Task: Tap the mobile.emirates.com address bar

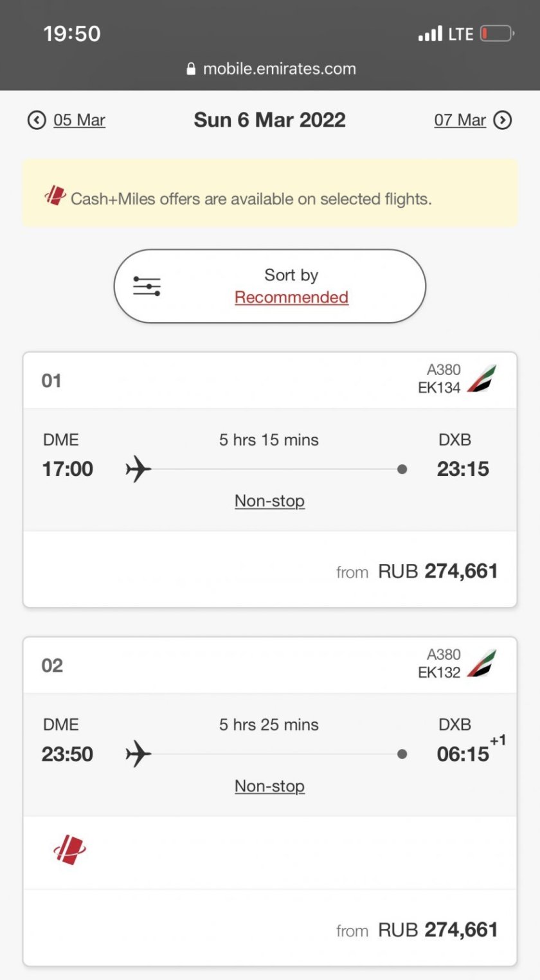Action: (x=279, y=69)
